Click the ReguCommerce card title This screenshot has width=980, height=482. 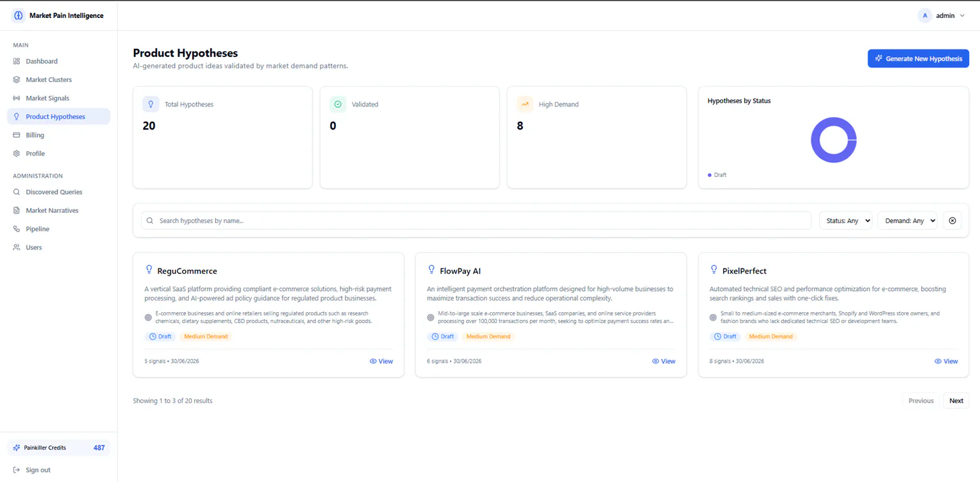[187, 271]
